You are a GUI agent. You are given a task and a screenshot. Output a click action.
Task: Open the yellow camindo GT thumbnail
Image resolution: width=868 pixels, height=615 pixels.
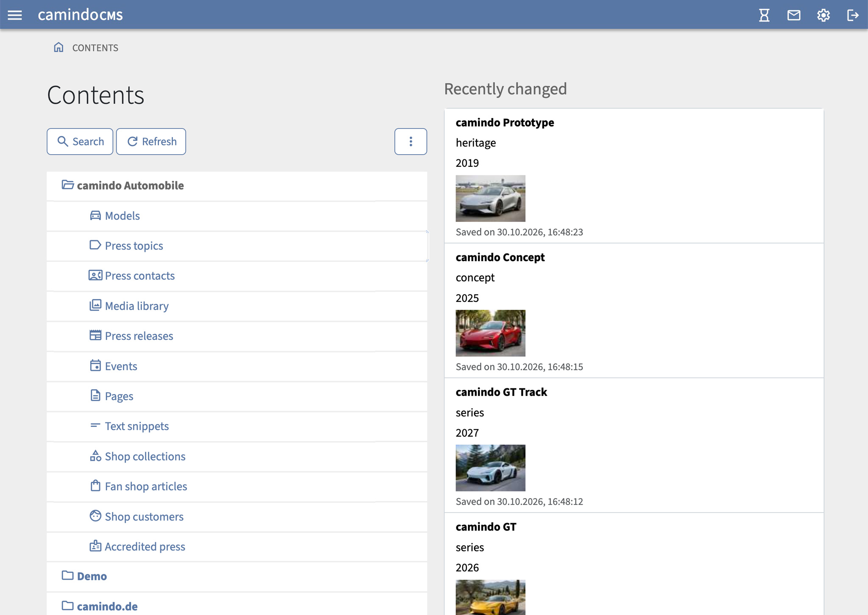(x=490, y=597)
